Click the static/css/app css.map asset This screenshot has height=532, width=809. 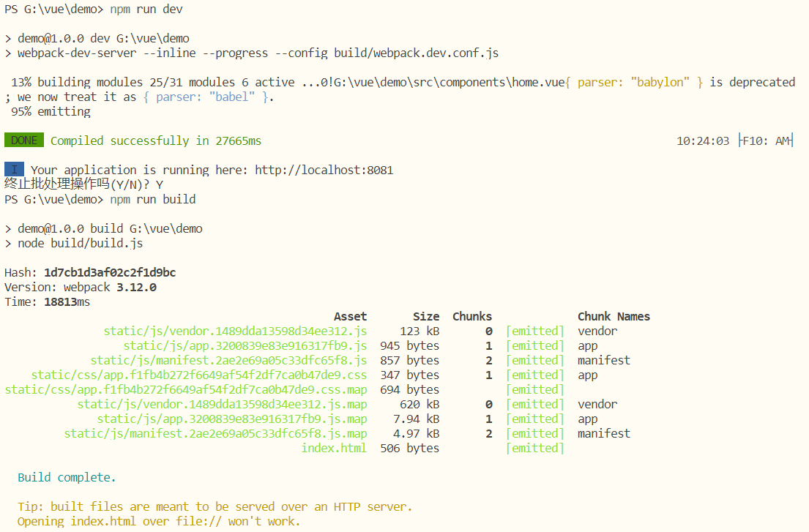click(186, 390)
